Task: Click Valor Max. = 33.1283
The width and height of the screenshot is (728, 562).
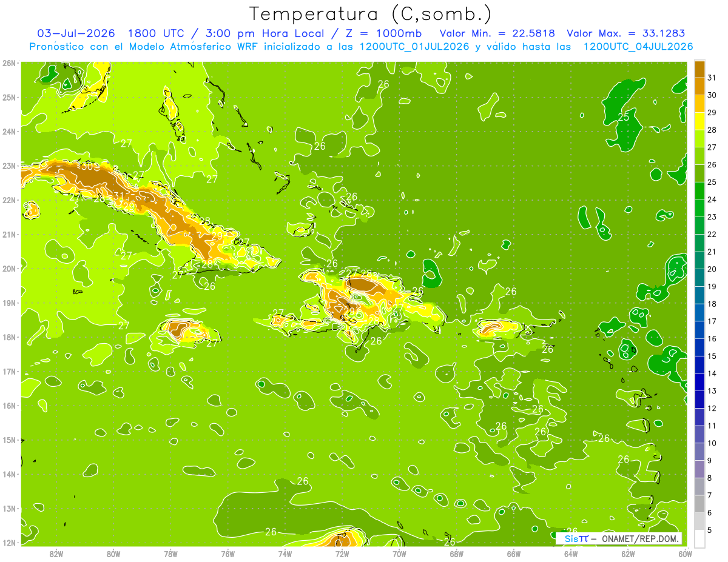Action: [x=625, y=33]
